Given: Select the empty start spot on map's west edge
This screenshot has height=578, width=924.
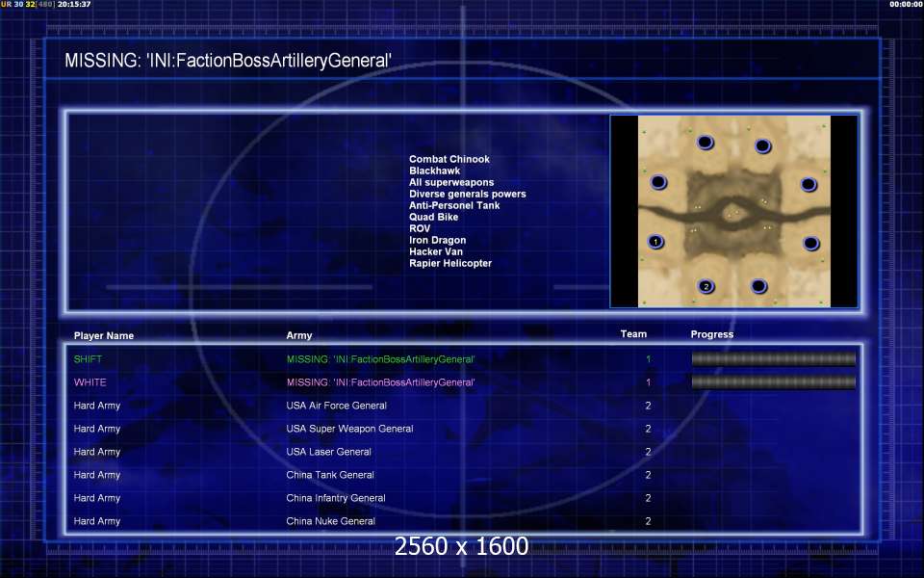Looking at the screenshot, I should [658, 182].
